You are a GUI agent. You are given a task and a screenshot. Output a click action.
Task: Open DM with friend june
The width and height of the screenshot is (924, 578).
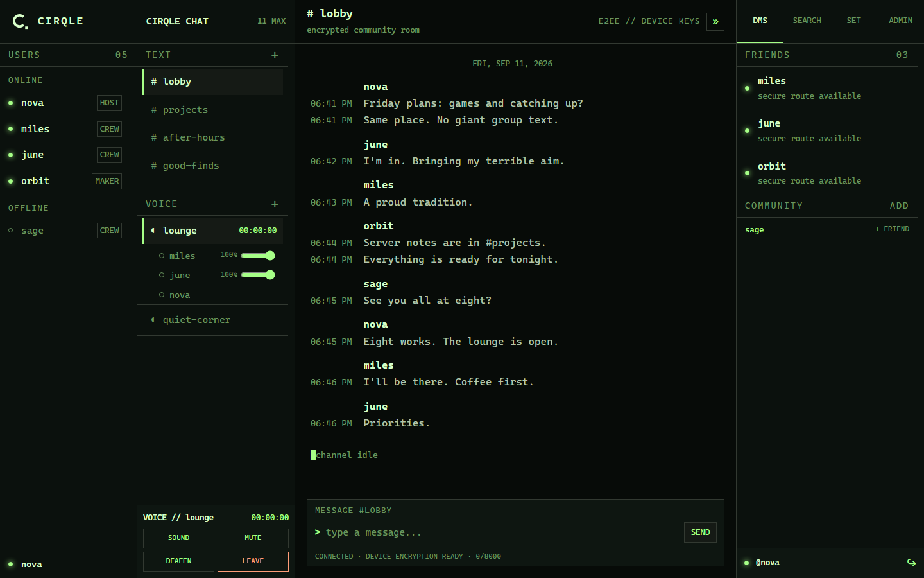(827, 130)
